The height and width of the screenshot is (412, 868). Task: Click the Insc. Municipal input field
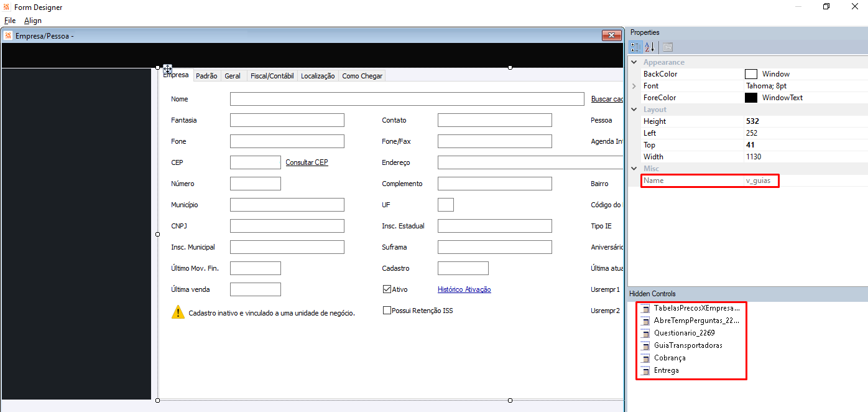[287, 247]
